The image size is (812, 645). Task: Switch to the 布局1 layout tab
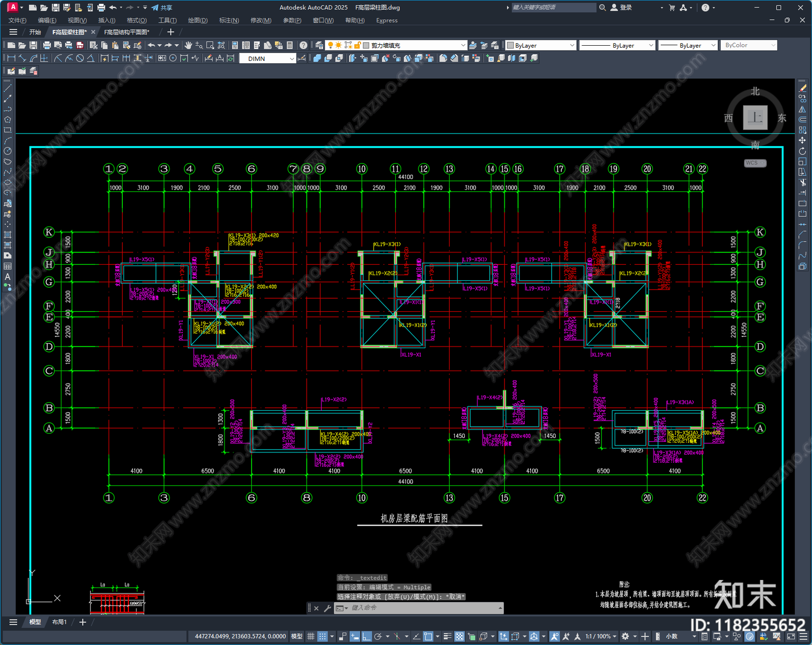(x=59, y=622)
